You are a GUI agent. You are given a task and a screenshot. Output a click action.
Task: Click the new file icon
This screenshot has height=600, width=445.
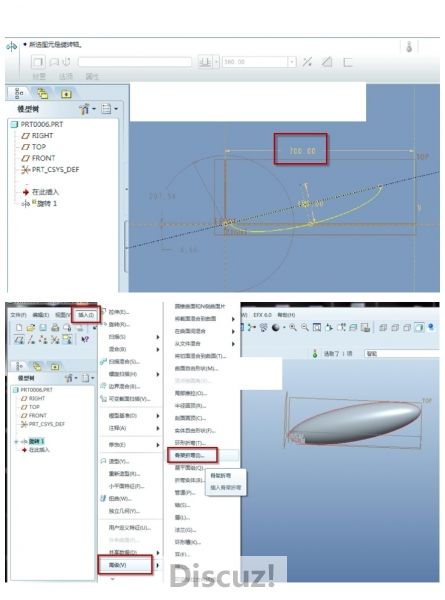point(19,327)
